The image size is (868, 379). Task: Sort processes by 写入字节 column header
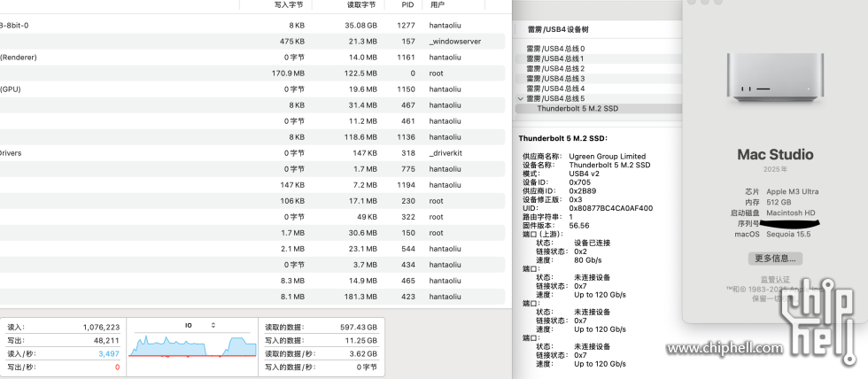[289, 5]
